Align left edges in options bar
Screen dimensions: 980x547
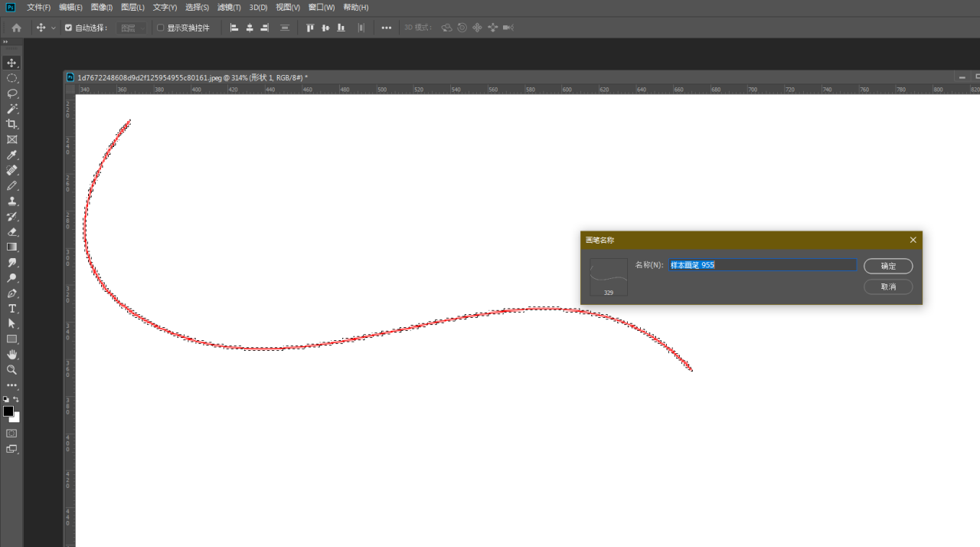(234, 28)
